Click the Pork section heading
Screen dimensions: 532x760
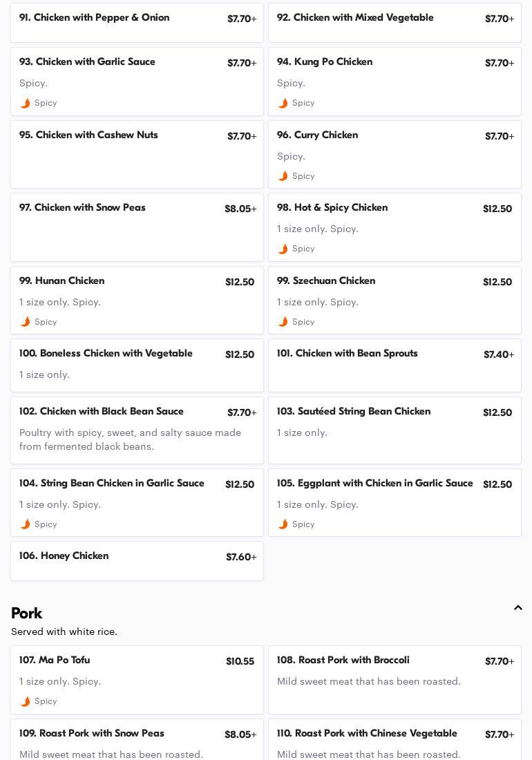[27, 614]
